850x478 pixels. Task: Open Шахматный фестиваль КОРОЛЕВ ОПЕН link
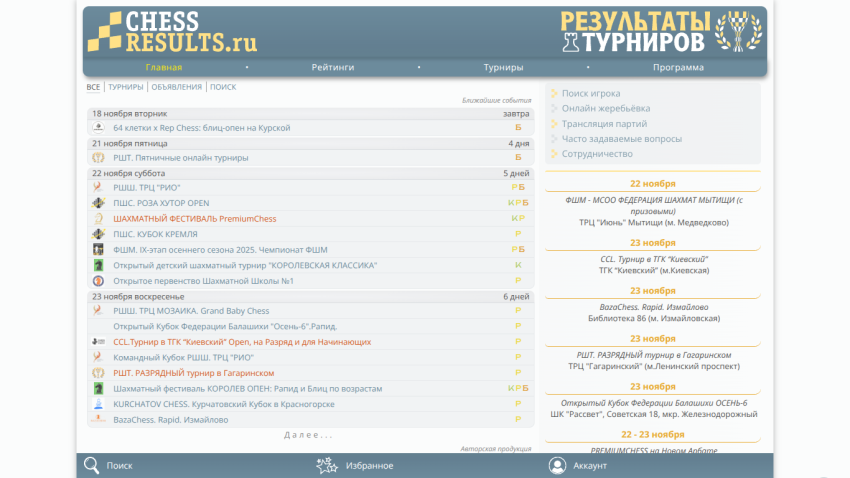(248, 389)
